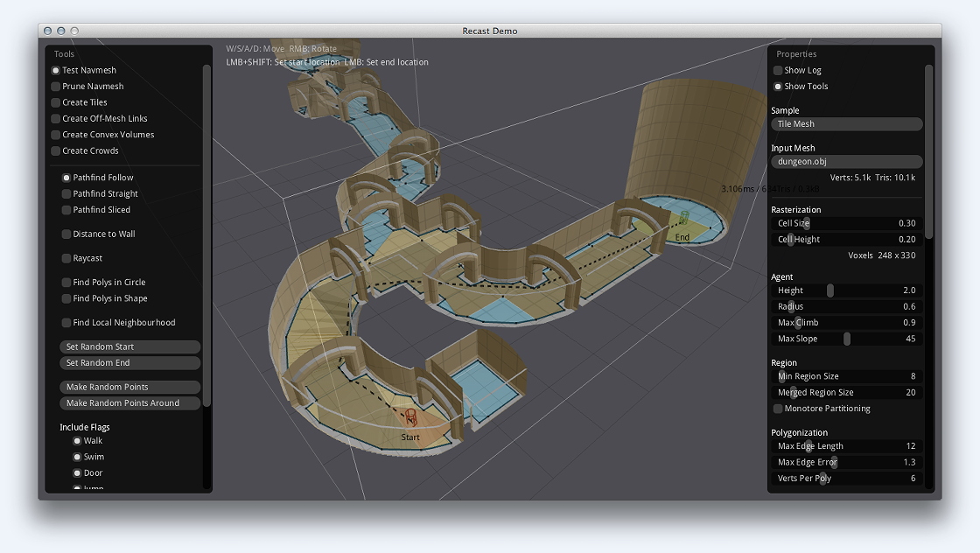Viewport: 980px width, 553px height.
Task: Choose the Create Off-Mesh Links tool
Action: [x=56, y=119]
